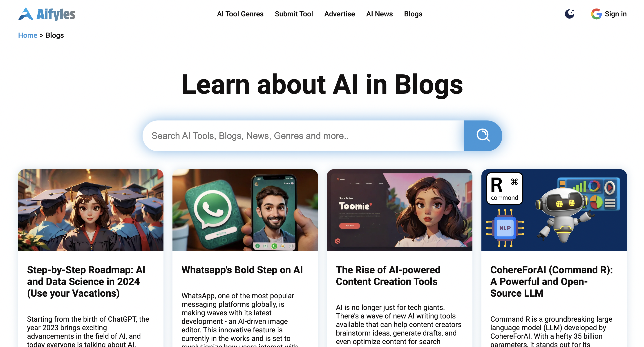Focus the Search AI Tools input field
Screen dimensions: 644x347
click(303, 136)
